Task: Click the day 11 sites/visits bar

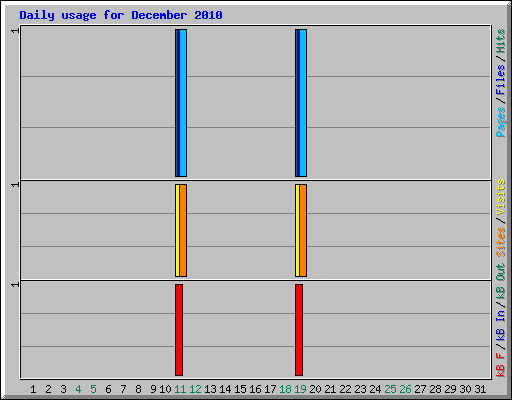Action: [x=181, y=230]
